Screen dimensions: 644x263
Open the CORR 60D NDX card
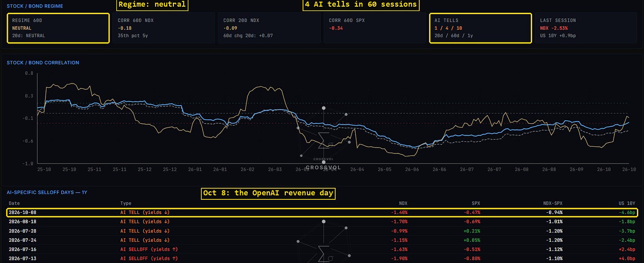pos(163,28)
